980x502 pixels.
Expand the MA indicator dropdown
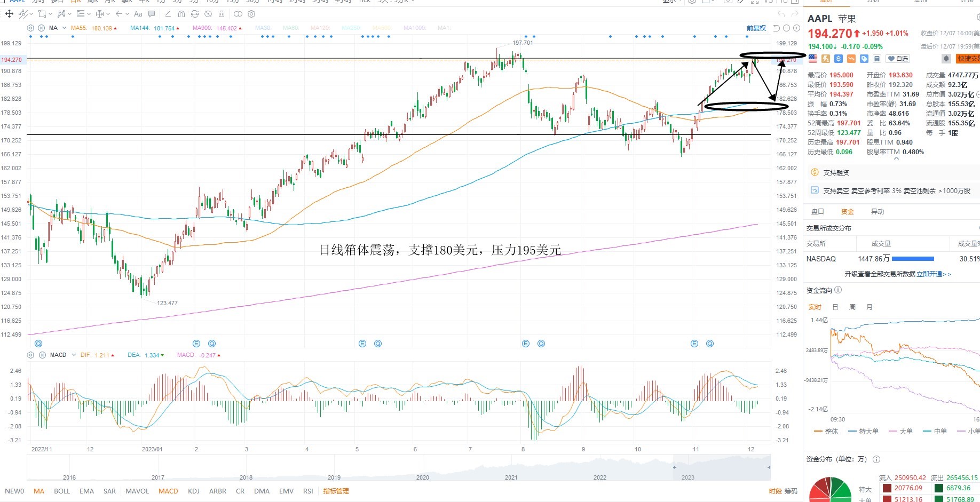64,28
